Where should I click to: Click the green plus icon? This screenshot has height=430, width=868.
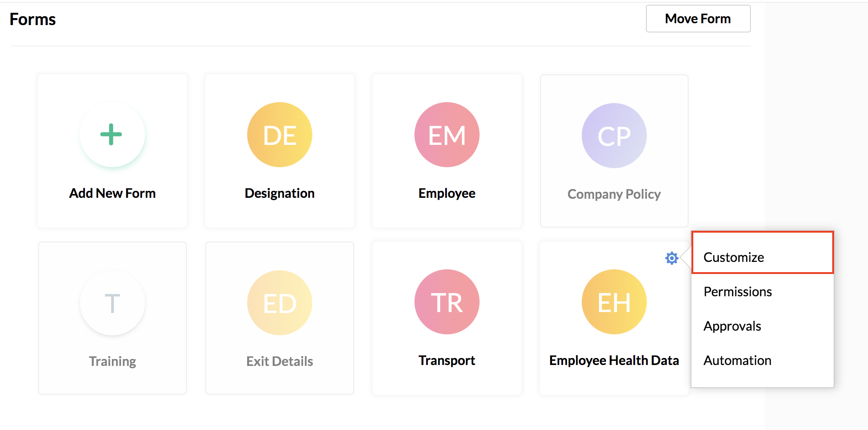click(x=112, y=135)
